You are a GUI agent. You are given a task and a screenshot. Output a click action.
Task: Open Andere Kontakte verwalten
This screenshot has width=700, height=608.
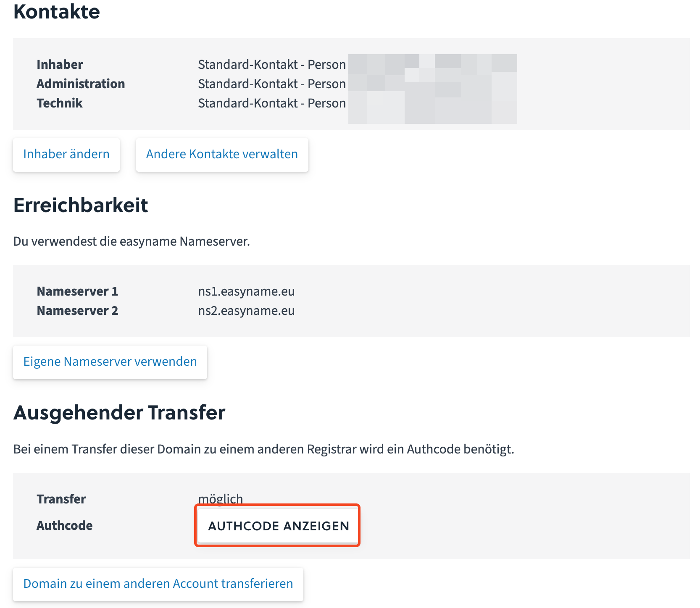[x=222, y=155]
